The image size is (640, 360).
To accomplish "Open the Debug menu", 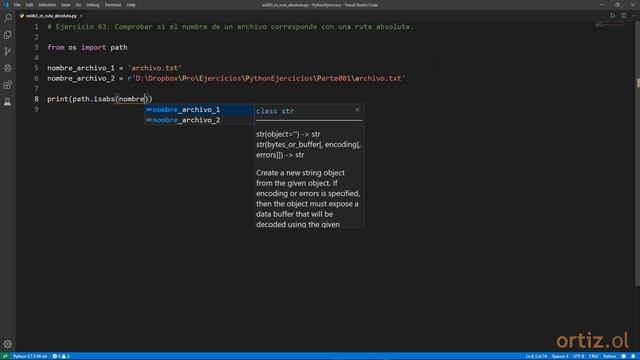I will click(x=93, y=5).
